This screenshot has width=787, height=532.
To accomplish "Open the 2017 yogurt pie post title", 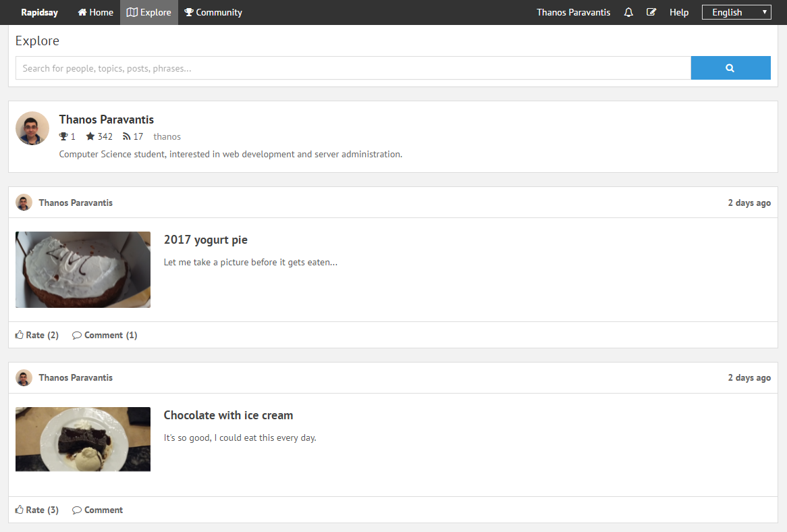I will coord(205,240).
